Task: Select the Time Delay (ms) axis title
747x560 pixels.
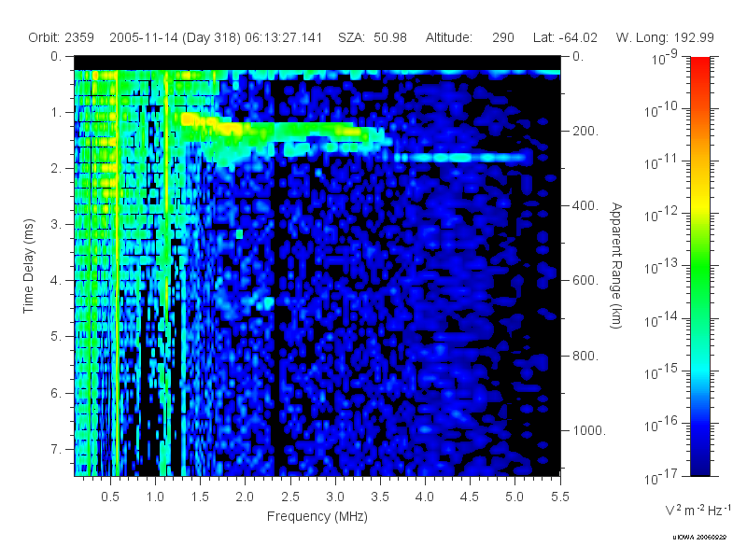Action: [x=29, y=266]
